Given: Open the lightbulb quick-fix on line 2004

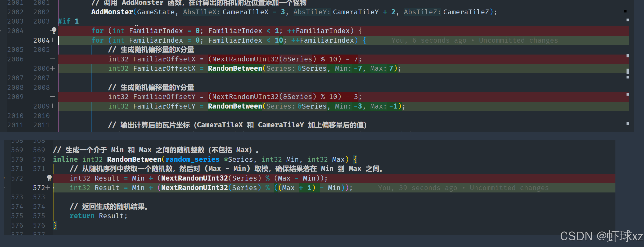Looking at the screenshot, I should [x=54, y=31].
